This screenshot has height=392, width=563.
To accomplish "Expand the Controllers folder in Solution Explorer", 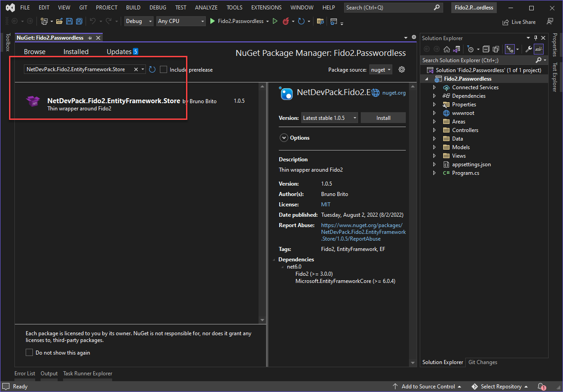I will 434,130.
